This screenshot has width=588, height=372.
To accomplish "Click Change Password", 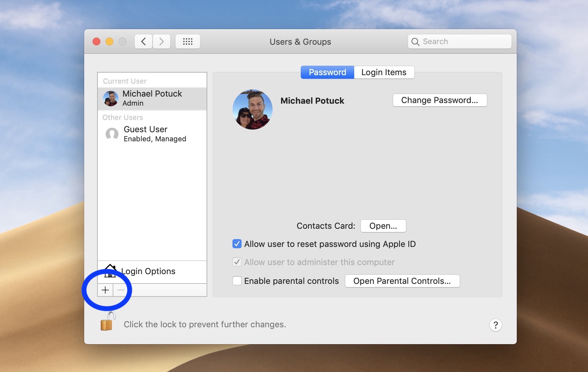I will click(439, 100).
